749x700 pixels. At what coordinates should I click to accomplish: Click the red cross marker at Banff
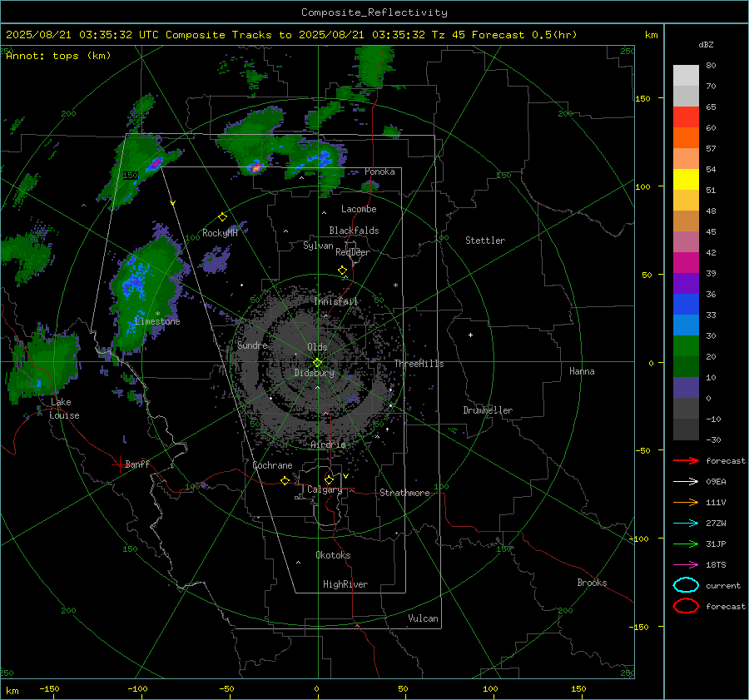tap(118, 464)
